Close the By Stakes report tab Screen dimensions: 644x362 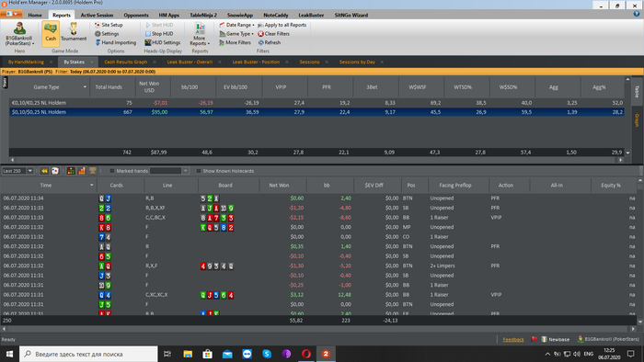[x=92, y=62]
